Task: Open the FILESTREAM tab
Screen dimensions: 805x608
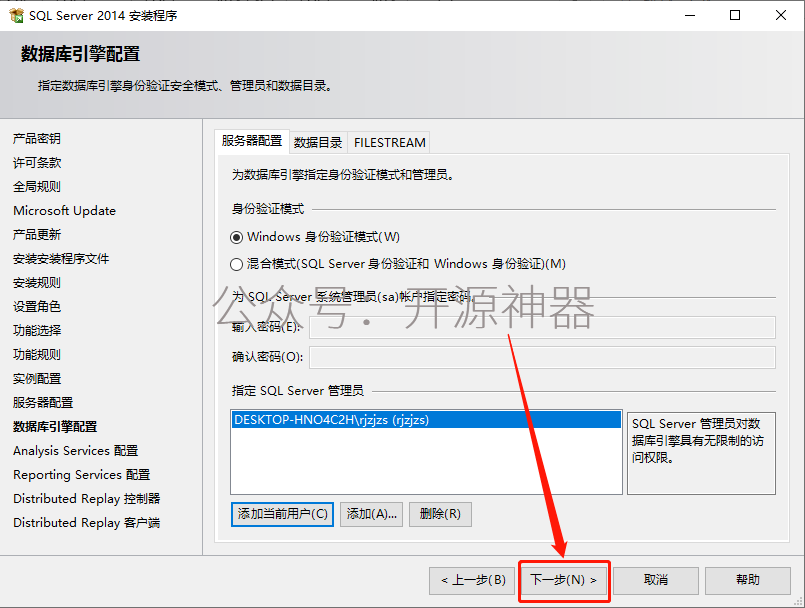Action: tap(390, 143)
